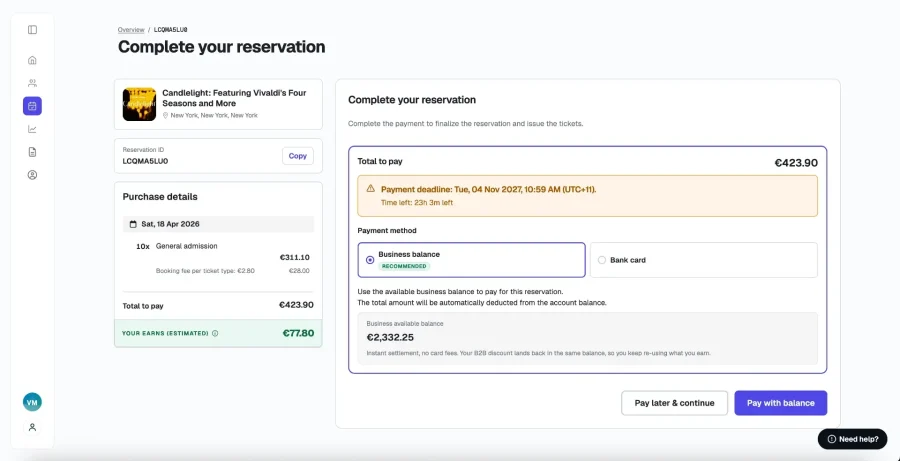Viewport: 900px width, 461px height.
Task: Open the account circle icon in sidebar
Action: pyautogui.click(x=32, y=175)
